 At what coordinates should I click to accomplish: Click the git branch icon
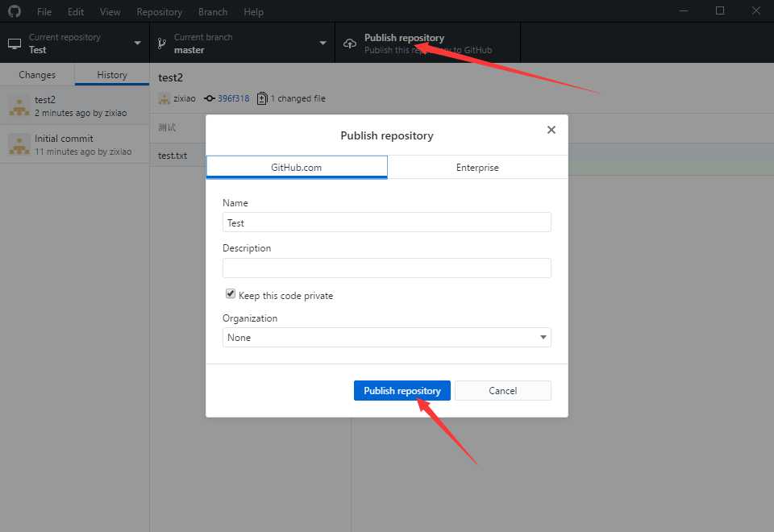point(161,44)
